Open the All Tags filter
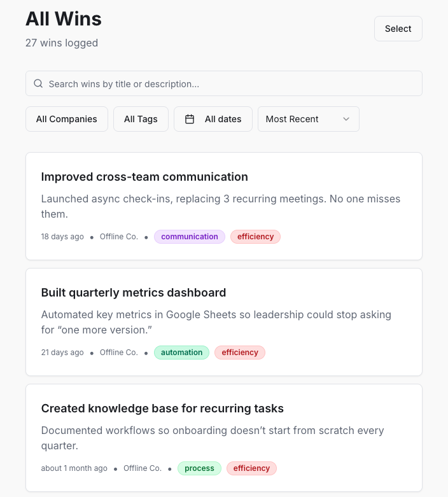 coord(141,119)
